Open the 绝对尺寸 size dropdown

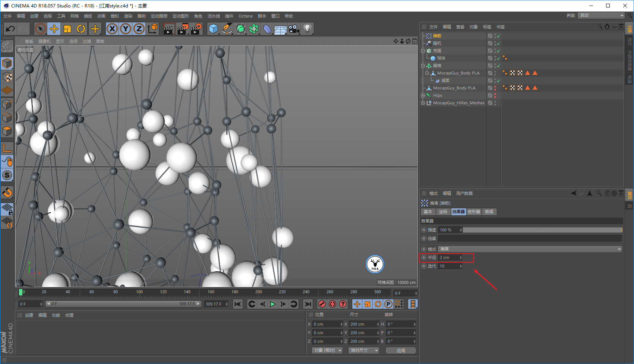[364, 351]
